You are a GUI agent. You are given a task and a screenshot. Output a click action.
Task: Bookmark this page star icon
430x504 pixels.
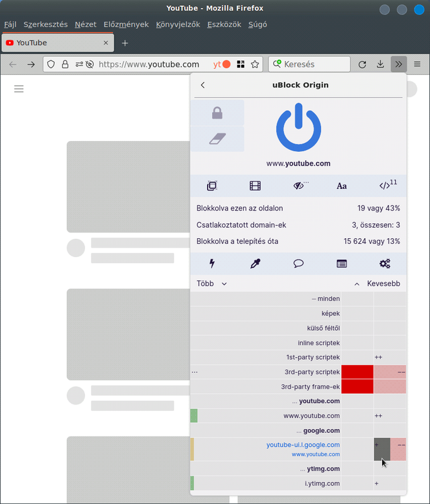[x=255, y=64]
